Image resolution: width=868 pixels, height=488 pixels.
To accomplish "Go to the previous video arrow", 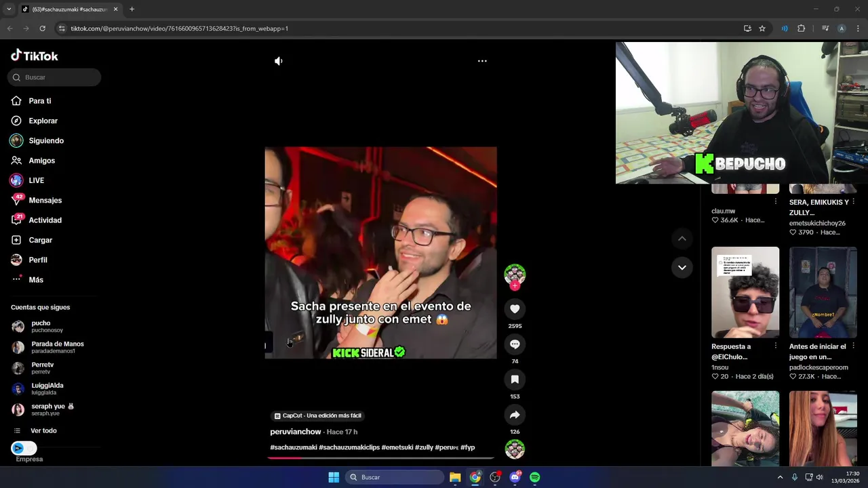I will pos(682,239).
